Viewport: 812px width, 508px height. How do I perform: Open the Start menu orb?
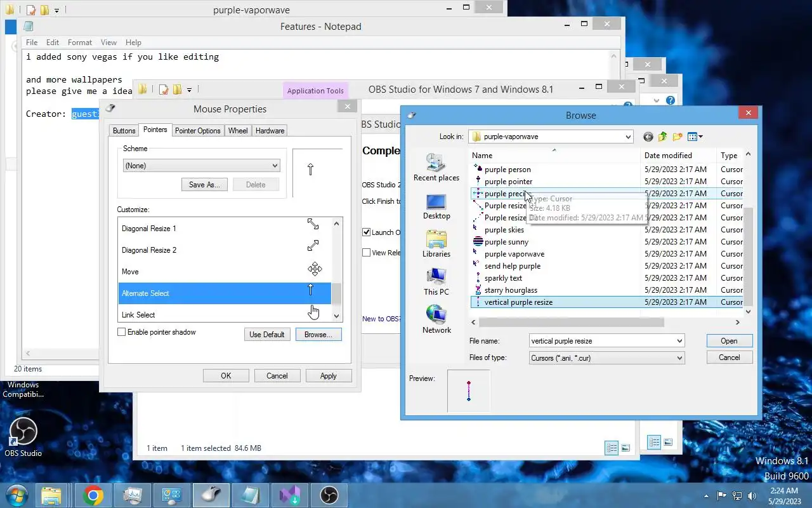[x=16, y=495]
